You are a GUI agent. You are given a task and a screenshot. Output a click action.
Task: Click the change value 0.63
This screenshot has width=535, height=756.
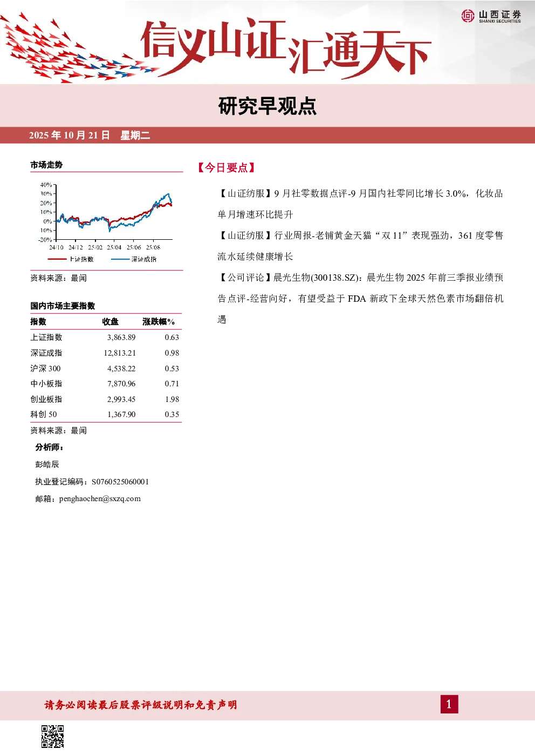(172, 337)
